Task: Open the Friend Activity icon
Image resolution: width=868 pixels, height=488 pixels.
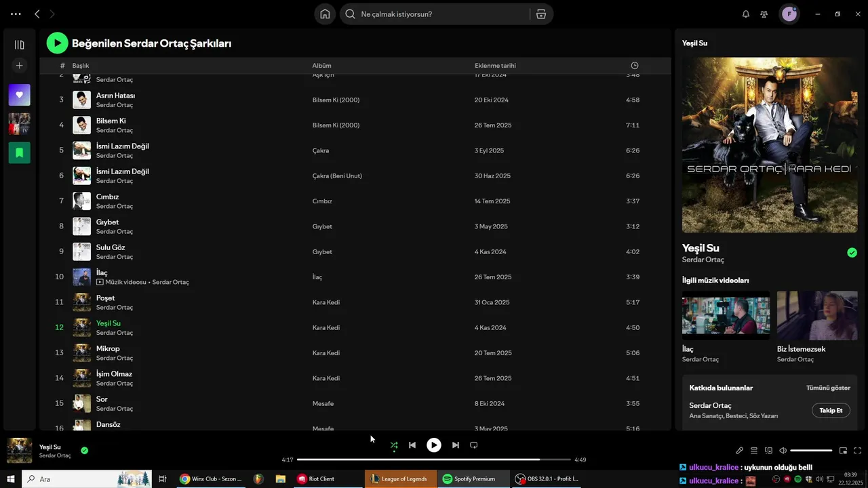Action: (764, 14)
